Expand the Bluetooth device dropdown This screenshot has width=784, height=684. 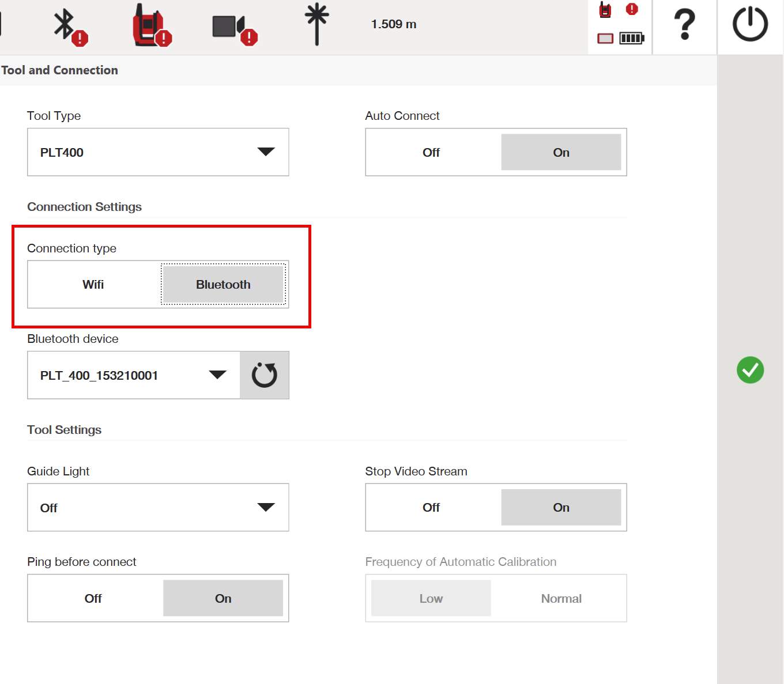coord(134,375)
